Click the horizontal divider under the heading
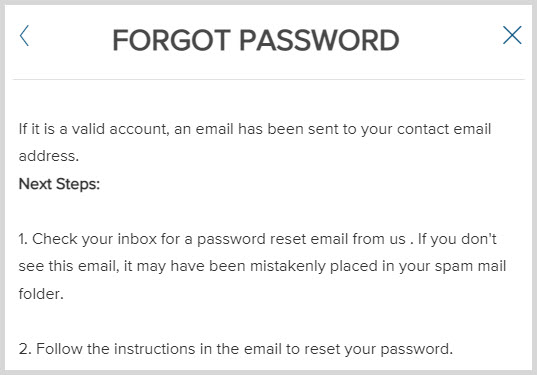This screenshot has width=537, height=375. [268, 79]
